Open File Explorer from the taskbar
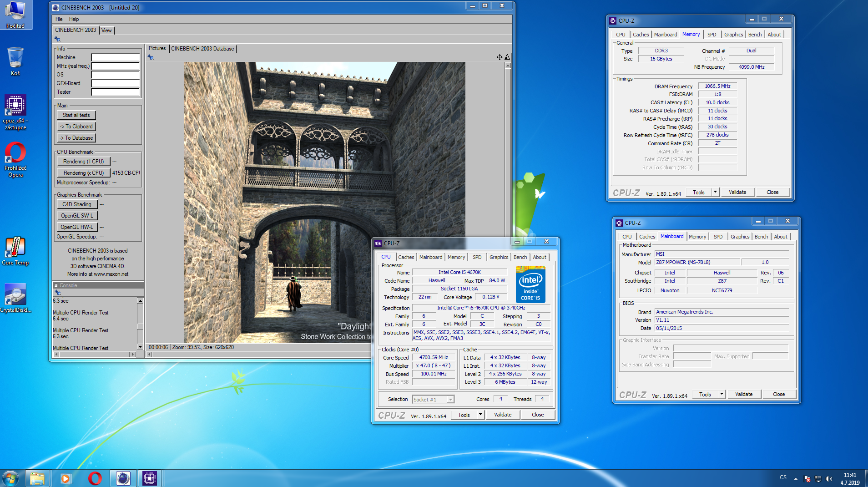This screenshot has height=487, width=868. point(37,478)
